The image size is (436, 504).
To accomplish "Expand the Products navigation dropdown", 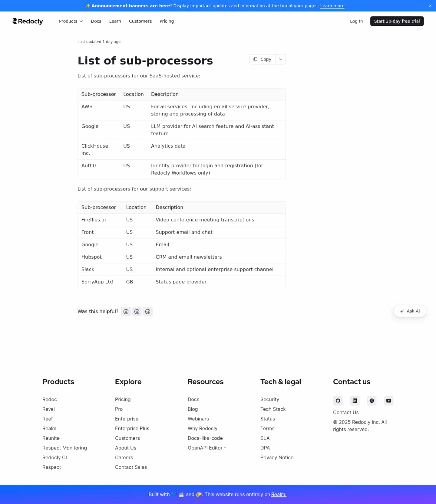I will pyautogui.click(x=71, y=21).
